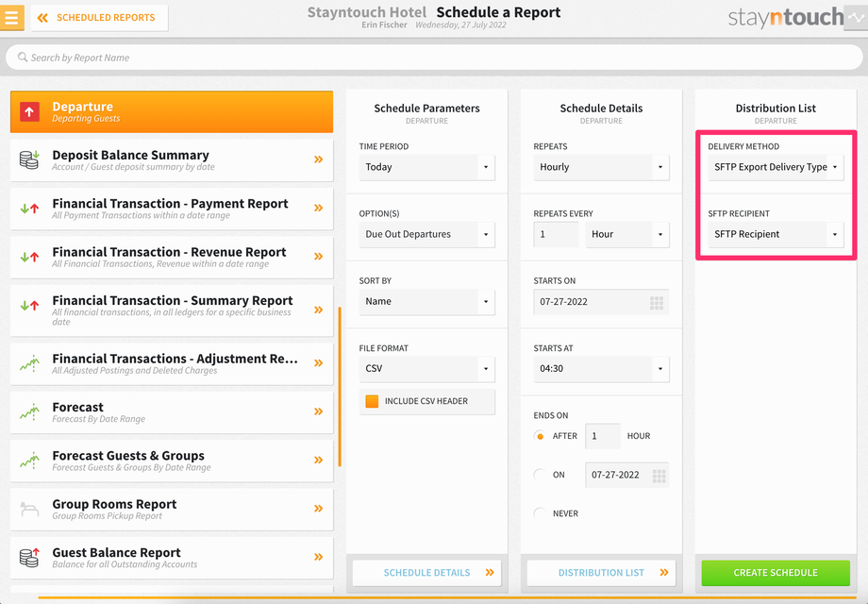868x604 pixels.
Task: Click the Schedule Parameters heading
Action: [x=426, y=109]
